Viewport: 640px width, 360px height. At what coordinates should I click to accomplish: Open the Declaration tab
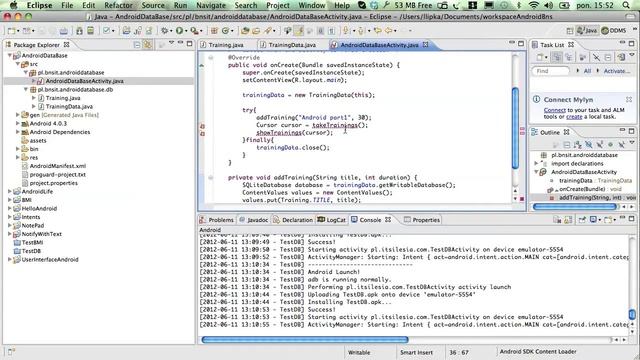tap(297, 220)
